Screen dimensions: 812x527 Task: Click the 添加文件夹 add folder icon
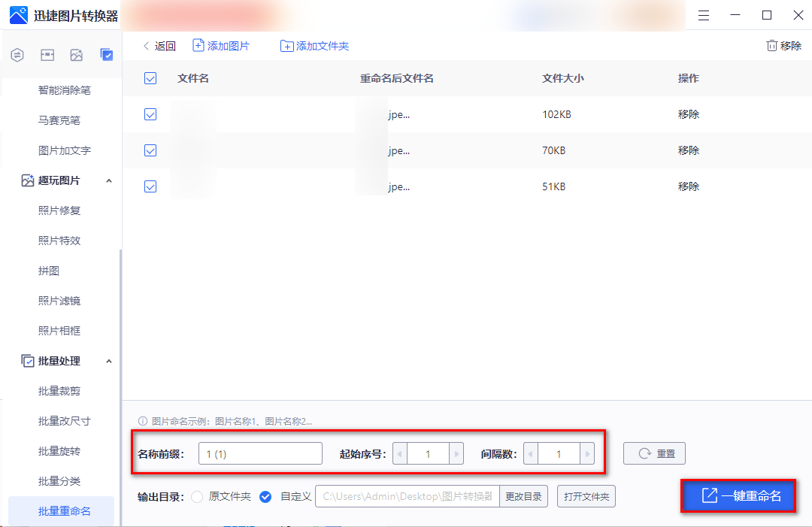coord(286,46)
